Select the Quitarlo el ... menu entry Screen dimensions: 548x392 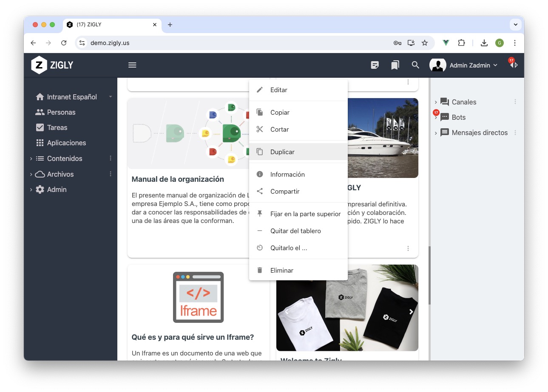click(298, 248)
